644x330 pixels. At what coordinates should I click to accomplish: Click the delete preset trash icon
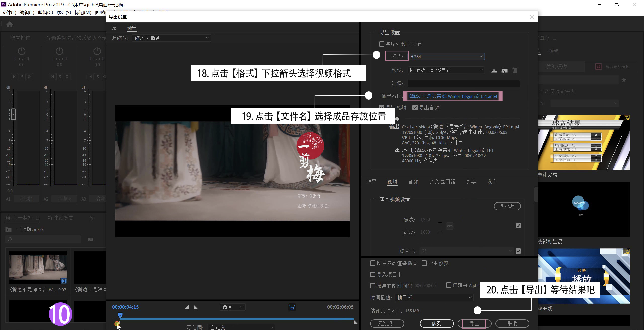tap(515, 70)
